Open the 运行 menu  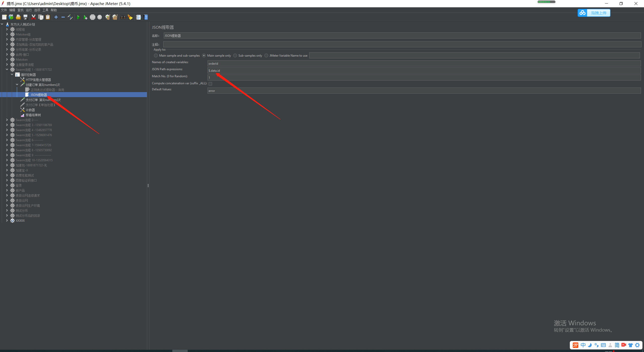29,10
